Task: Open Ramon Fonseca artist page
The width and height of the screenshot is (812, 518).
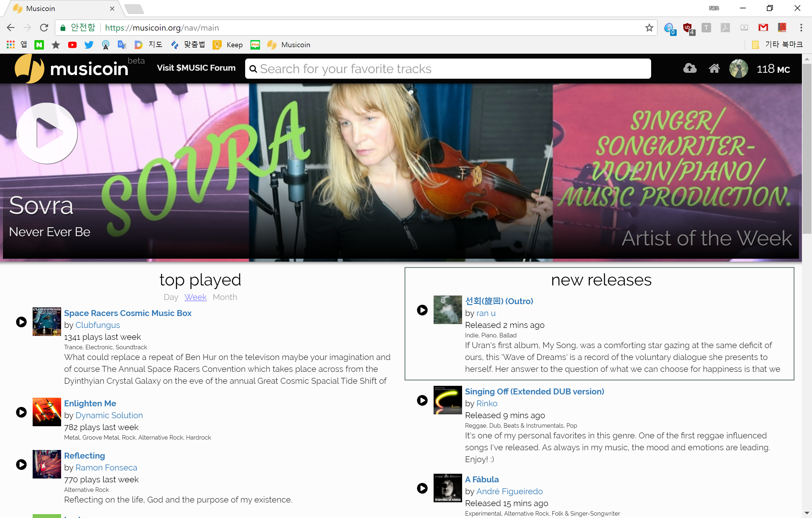Action: (x=106, y=468)
